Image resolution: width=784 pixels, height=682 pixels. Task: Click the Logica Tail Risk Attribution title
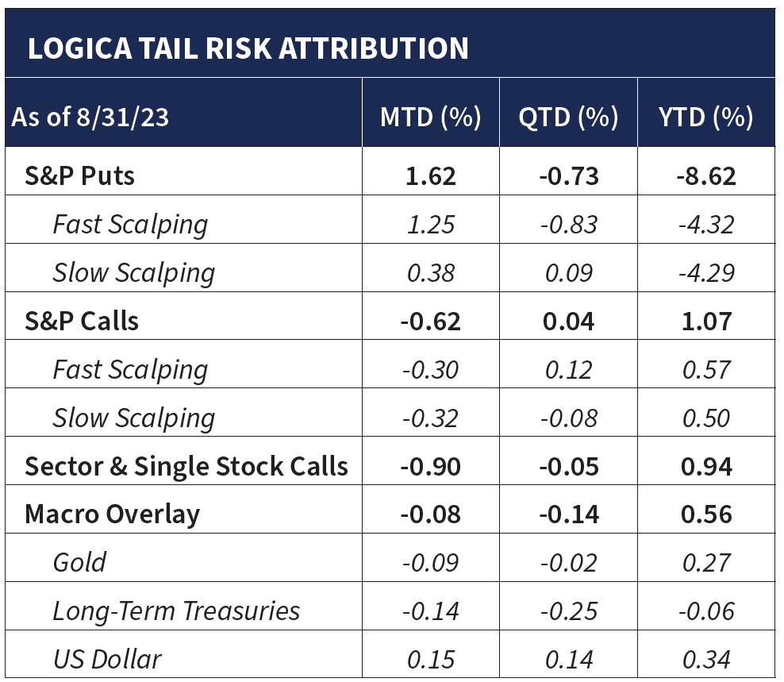pos(248,48)
